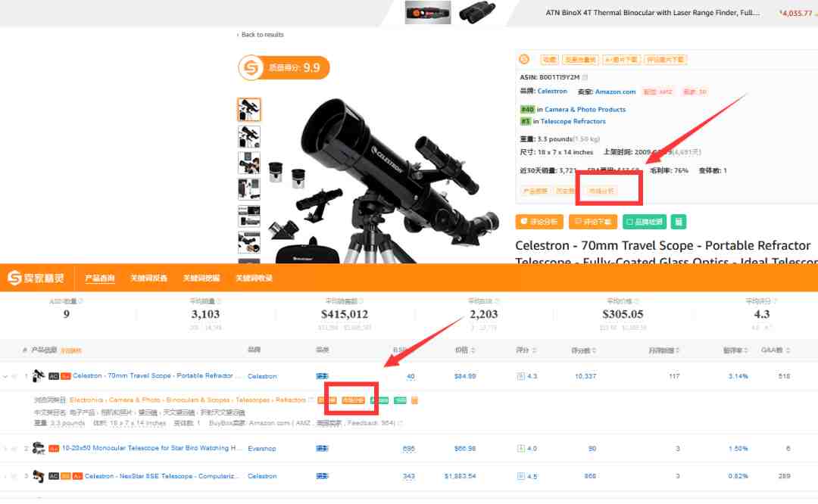Viewport: 818px width, 504px height.
Task: Copy the ASIN with the copy icon
Action: 585,77
